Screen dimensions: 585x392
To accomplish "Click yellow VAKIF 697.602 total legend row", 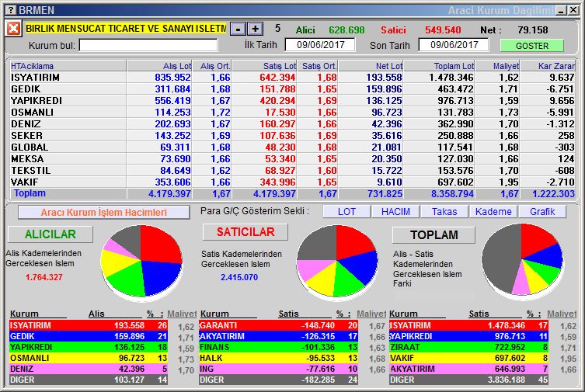I will click(469, 358).
